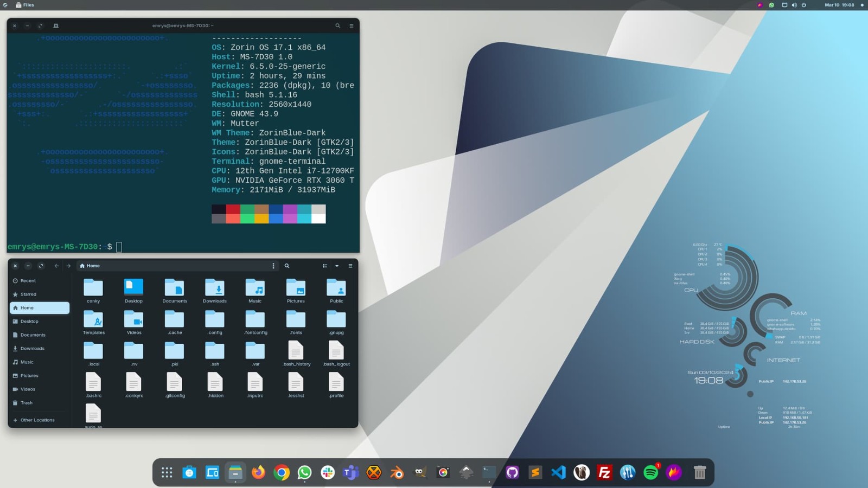Select the .gitconfig file
This screenshot has width=868, height=488.
pyautogui.click(x=174, y=386)
